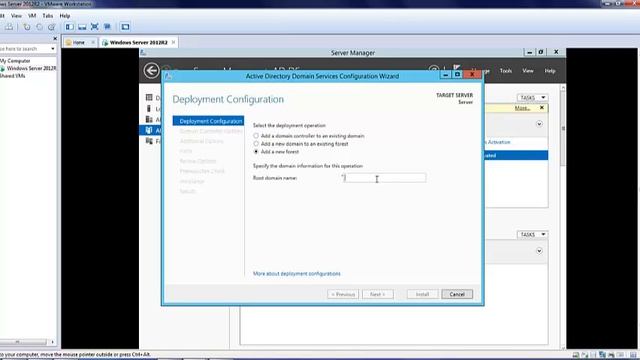Viewport: 640px width, 360px height.
Task: Open the upper TASKS dropdown
Action: 532,98
